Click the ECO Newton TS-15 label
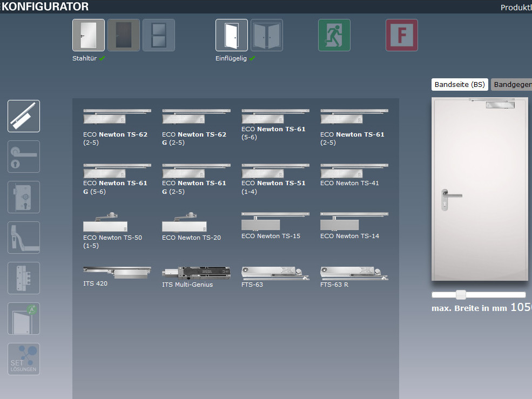The width and height of the screenshot is (532, 399). pyautogui.click(x=271, y=236)
